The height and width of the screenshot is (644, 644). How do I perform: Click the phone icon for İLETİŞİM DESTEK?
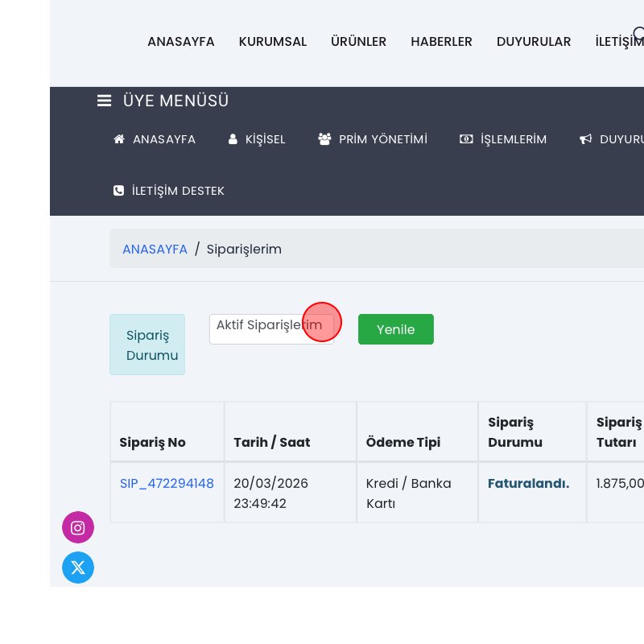pos(119,191)
